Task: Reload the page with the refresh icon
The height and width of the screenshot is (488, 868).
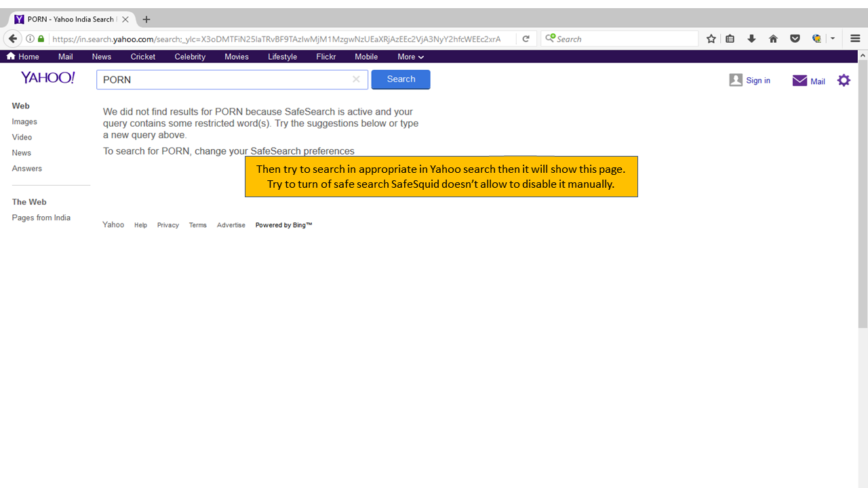Action: coord(526,39)
